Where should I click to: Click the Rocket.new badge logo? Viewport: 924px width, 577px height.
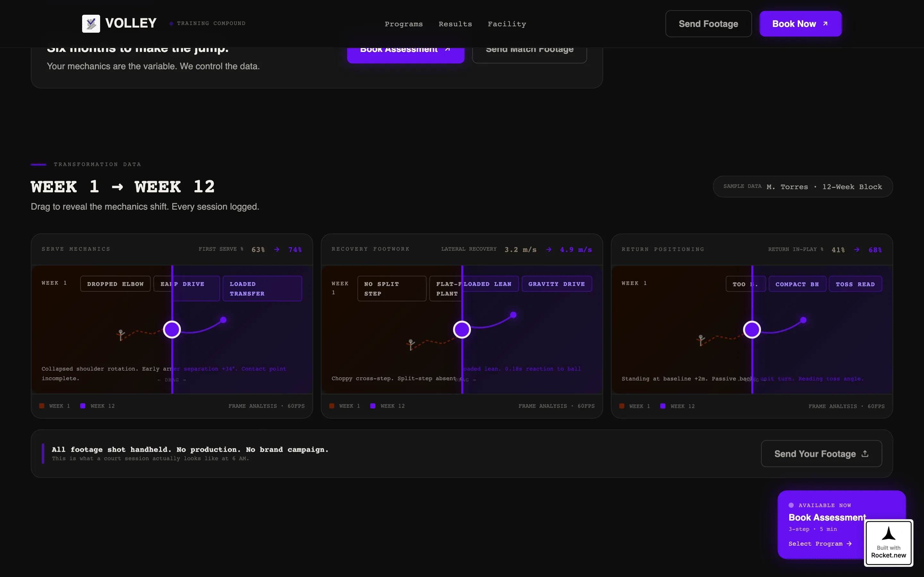coord(888,533)
